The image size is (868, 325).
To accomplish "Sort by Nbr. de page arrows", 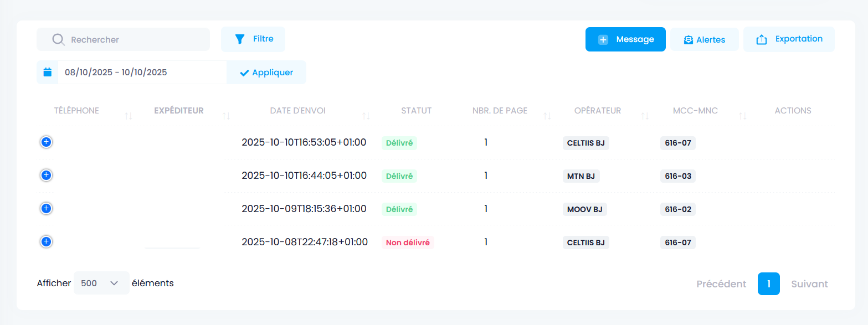I will click(547, 116).
